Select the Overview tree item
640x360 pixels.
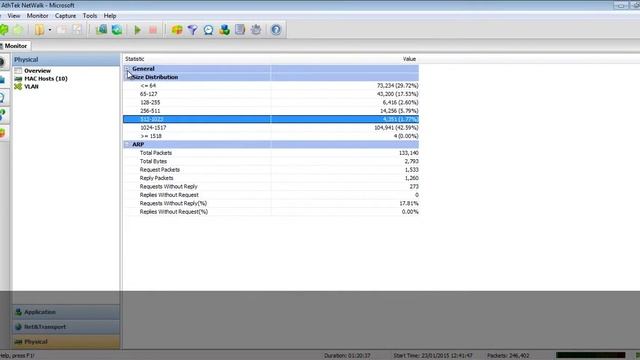[37, 71]
